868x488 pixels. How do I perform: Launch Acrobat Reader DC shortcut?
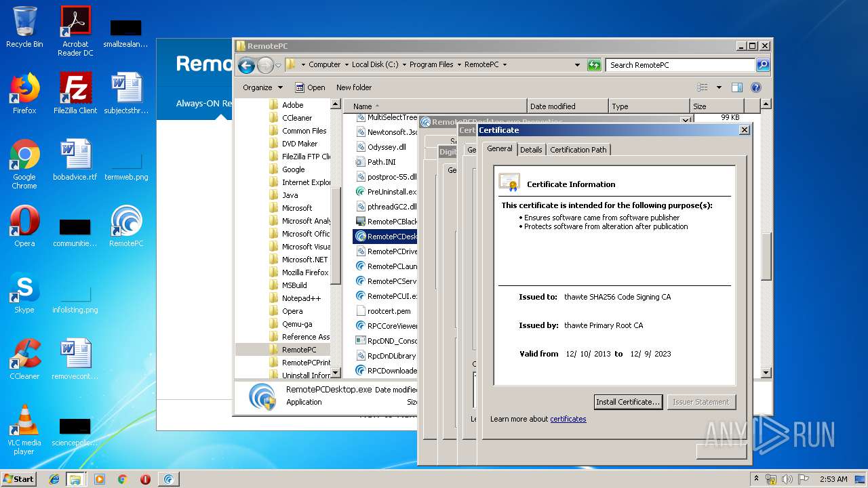pos(75,31)
